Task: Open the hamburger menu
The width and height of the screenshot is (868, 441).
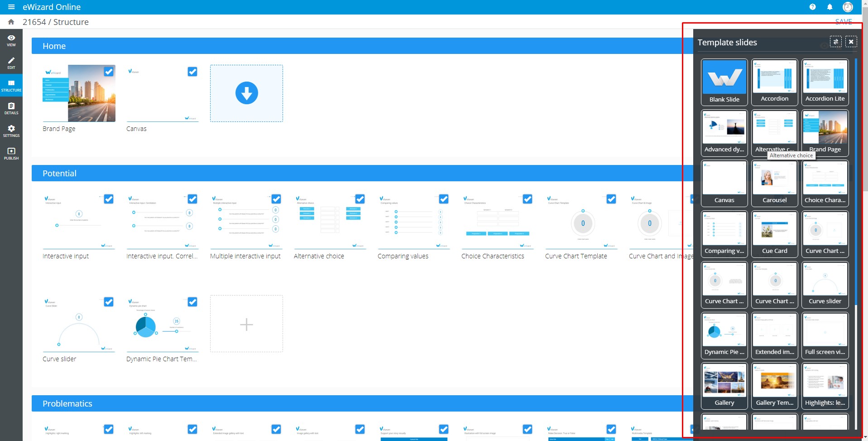Action: (11, 7)
